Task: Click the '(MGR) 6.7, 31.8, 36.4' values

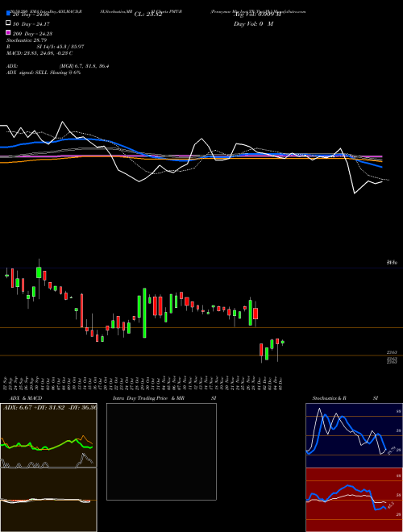Action: tap(84, 66)
